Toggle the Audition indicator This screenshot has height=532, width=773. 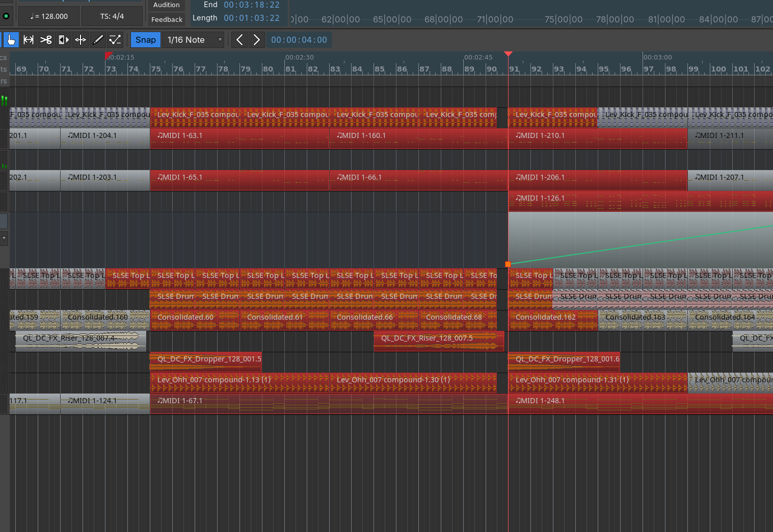167,5
